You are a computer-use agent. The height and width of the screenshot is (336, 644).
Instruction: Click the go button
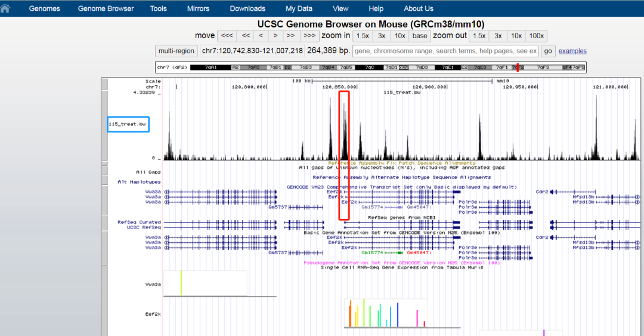548,51
